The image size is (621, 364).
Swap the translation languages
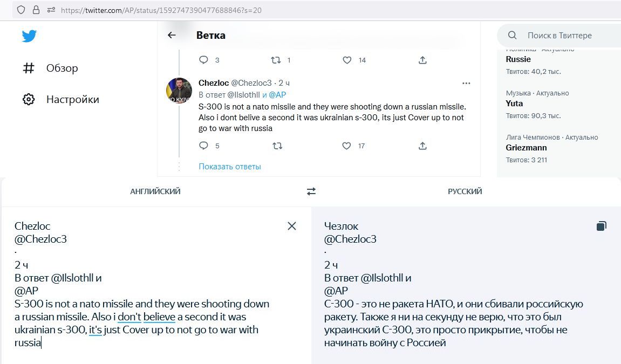(311, 191)
